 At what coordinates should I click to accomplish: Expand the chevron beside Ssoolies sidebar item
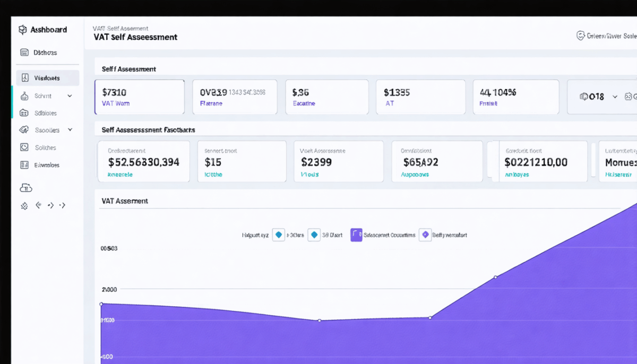(70, 130)
